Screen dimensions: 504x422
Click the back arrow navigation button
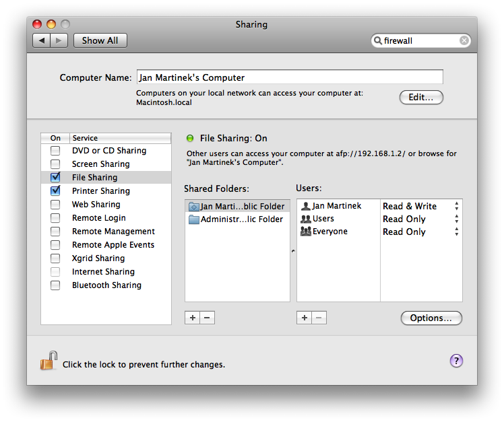42,40
